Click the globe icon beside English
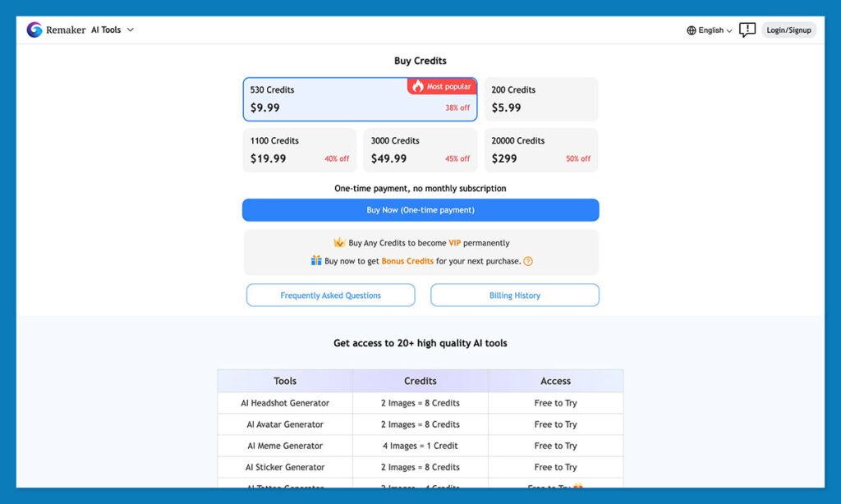 tap(690, 30)
